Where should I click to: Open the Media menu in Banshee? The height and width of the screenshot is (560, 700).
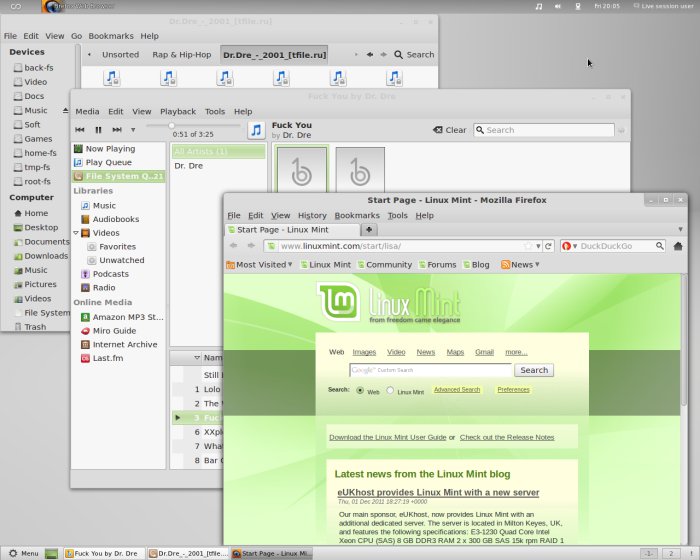coord(87,112)
